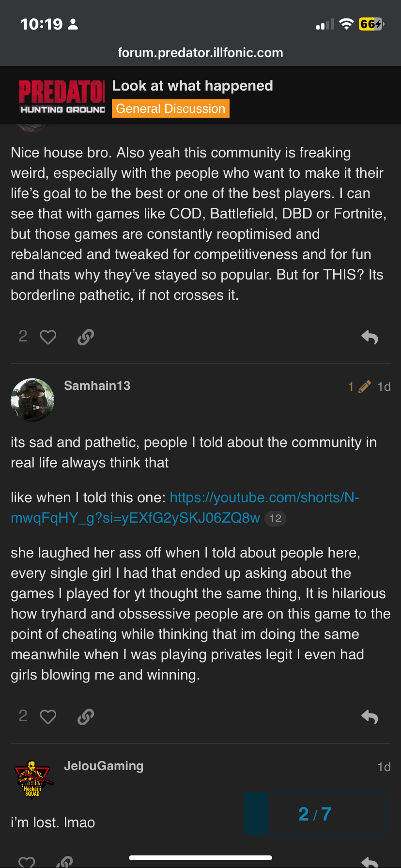
Task: Open JelouGaming's avatar image
Action: coord(32,779)
